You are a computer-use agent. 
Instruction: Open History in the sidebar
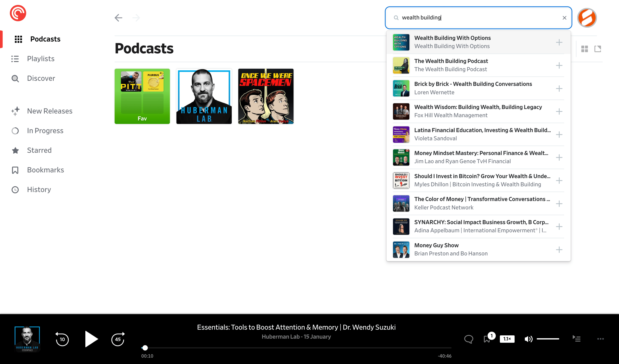[31, 190]
